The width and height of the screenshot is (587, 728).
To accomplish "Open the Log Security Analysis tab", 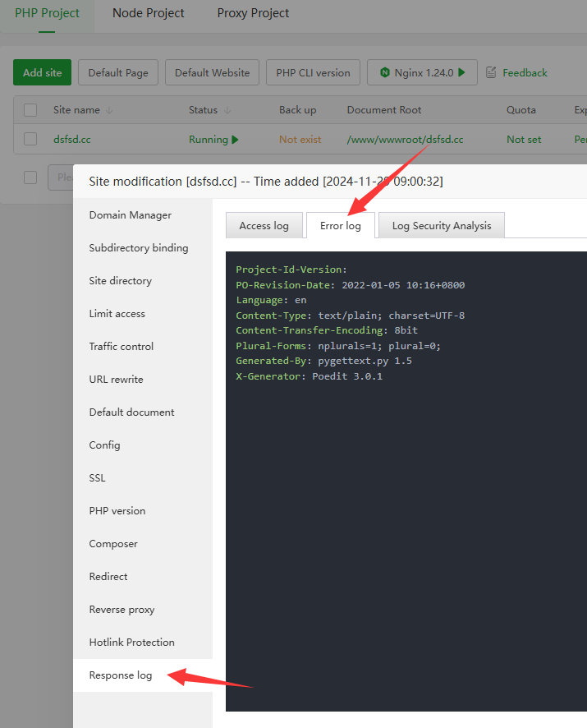I will (441, 226).
